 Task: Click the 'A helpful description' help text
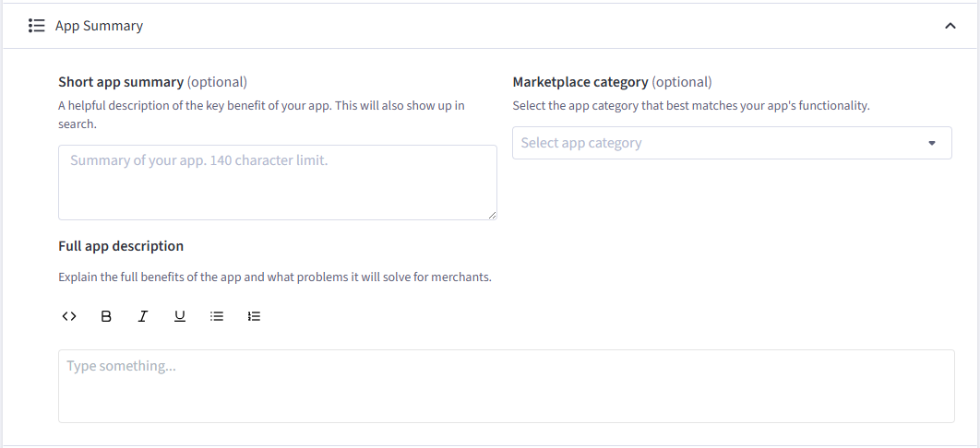[261, 115]
